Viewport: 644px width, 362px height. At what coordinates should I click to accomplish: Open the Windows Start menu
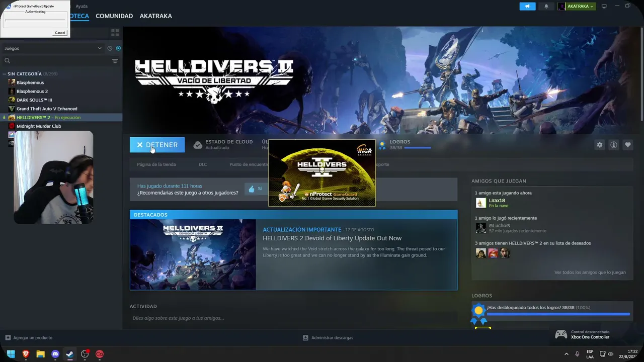pos(11,354)
